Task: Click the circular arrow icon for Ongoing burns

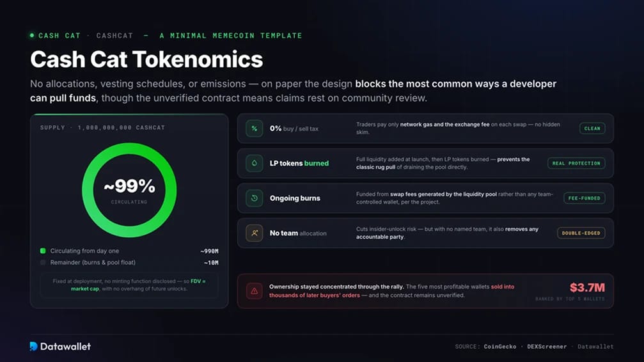Action: click(x=255, y=198)
